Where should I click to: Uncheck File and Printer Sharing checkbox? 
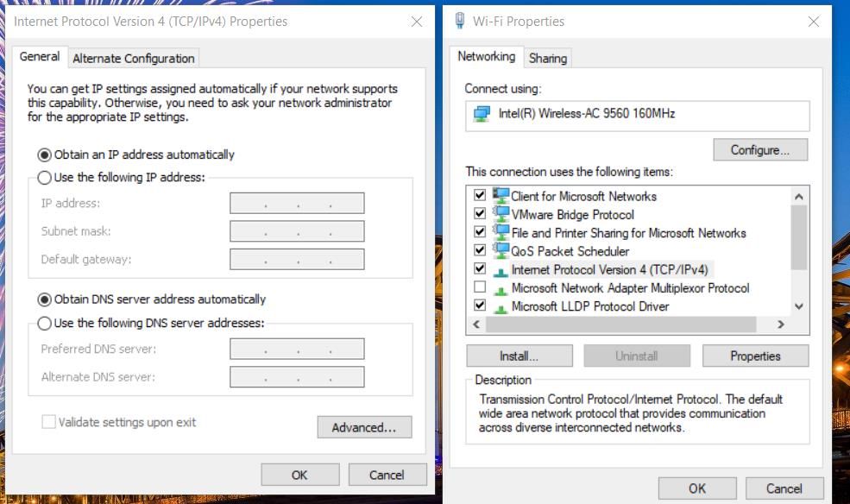[x=480, y=231]
